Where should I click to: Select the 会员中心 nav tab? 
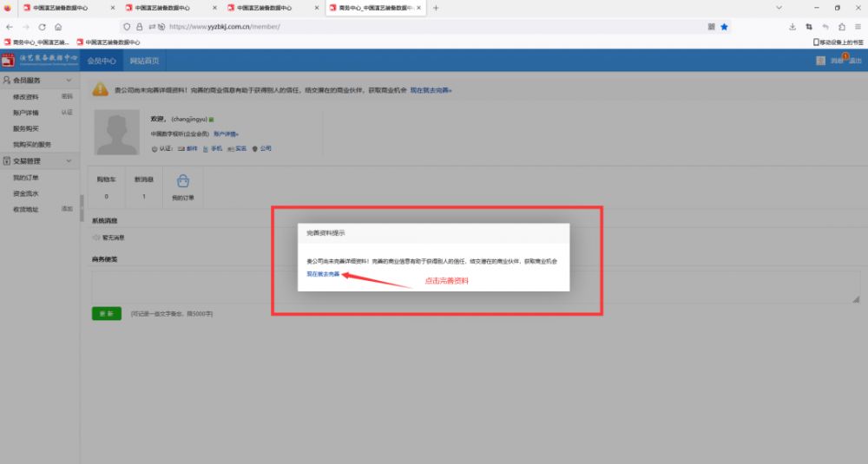point(102,61)
